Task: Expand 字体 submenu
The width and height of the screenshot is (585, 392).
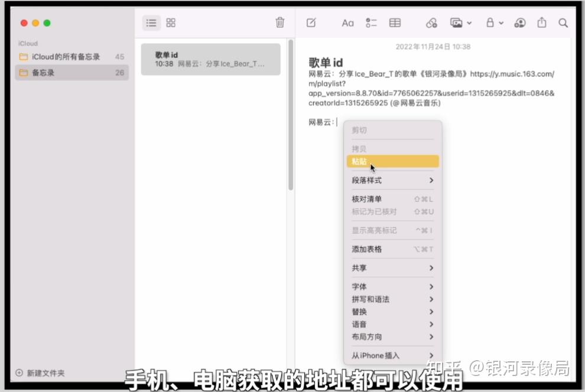Action: pyautogui.click(x=392, y=286)
